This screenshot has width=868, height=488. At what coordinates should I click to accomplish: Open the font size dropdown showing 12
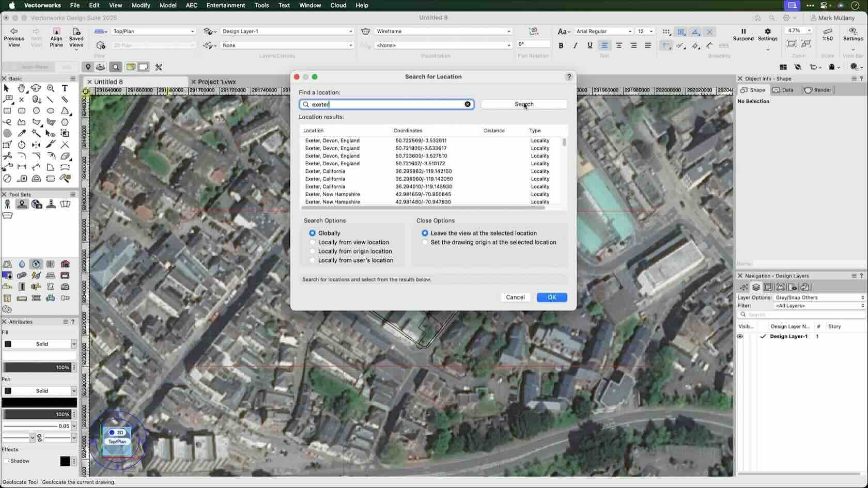coord(644,31)
